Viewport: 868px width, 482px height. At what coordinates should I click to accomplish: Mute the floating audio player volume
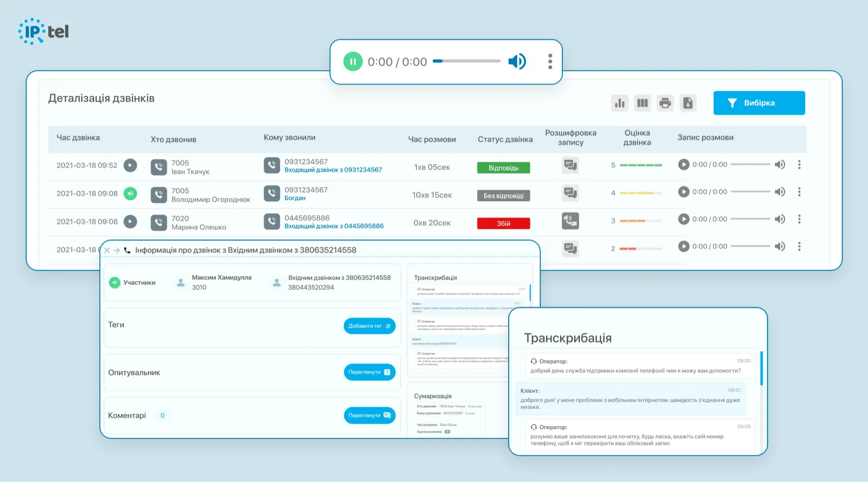pyautogui.click(x=517, y=61)
